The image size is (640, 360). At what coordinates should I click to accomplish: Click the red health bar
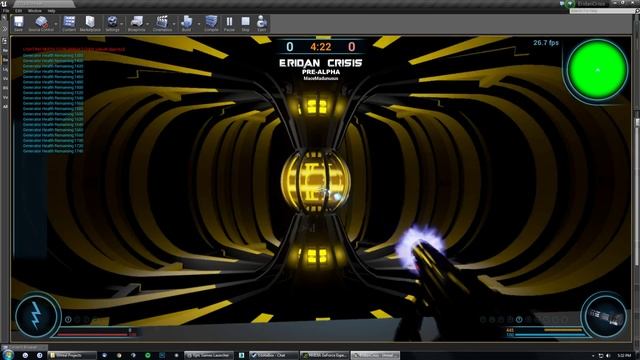coord(92,335)
